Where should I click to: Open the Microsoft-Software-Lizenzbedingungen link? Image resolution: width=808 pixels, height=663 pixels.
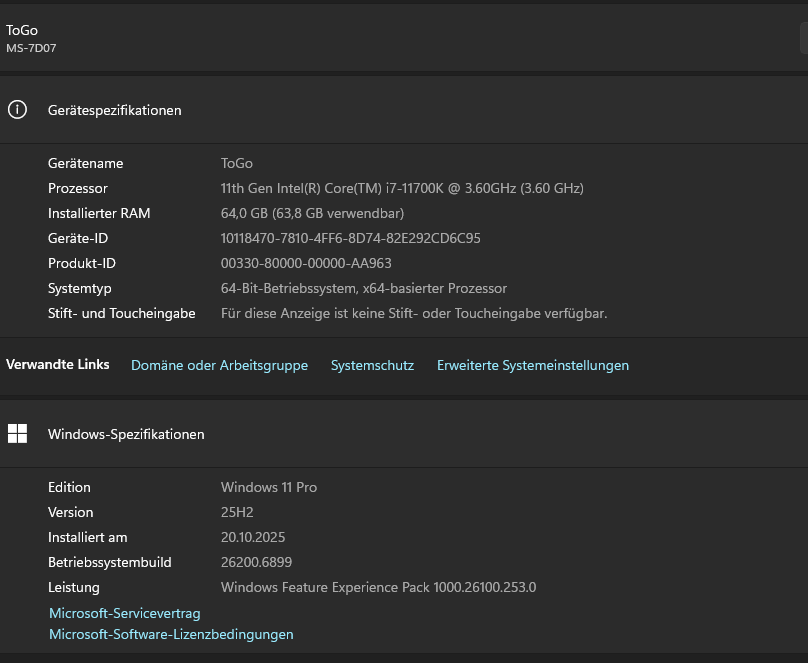(171, 634)
